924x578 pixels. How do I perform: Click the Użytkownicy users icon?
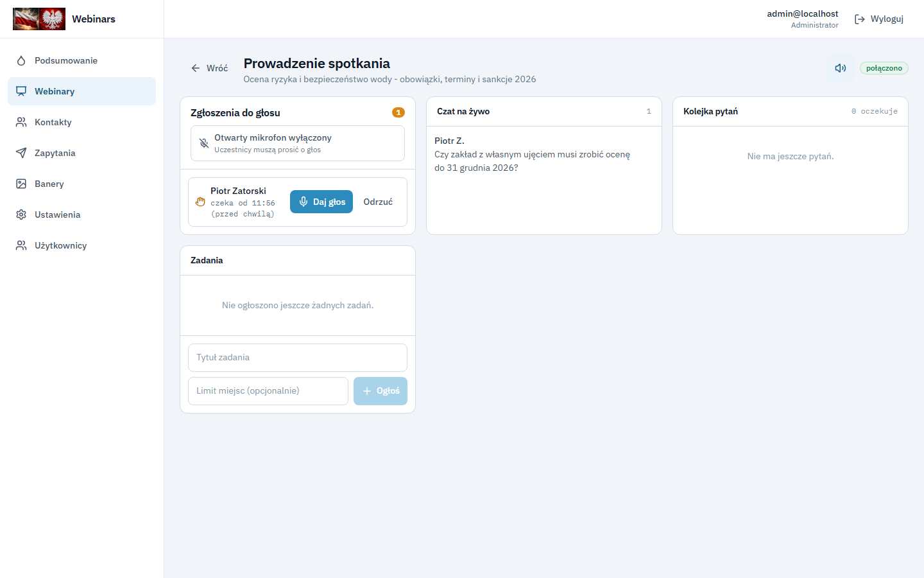(21, 245)
